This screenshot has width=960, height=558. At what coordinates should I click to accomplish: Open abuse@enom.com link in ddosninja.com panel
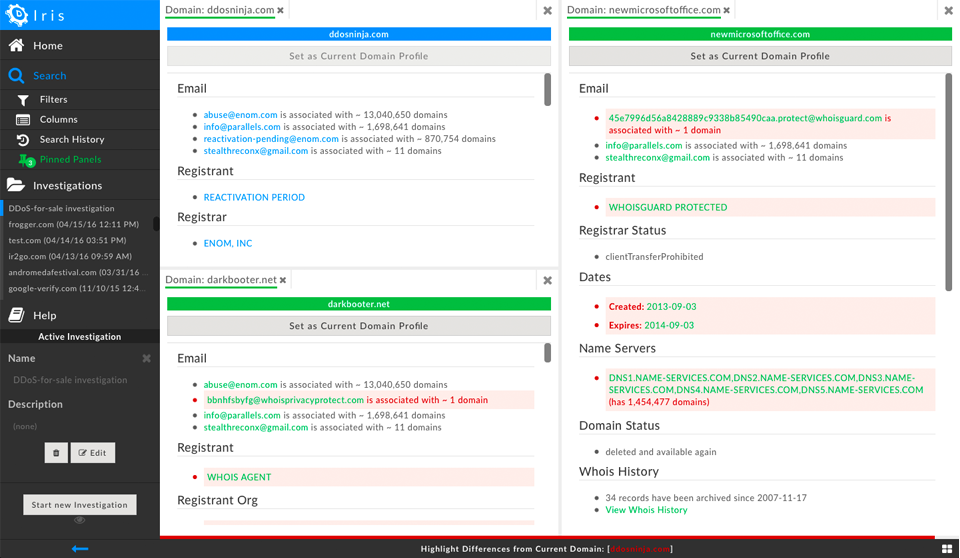coord(240,115)
